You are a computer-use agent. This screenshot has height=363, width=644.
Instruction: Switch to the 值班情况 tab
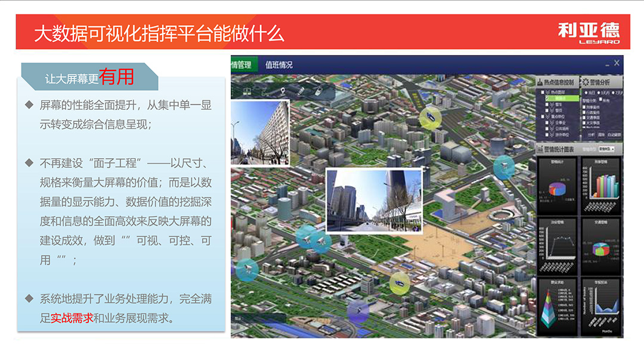278,64
